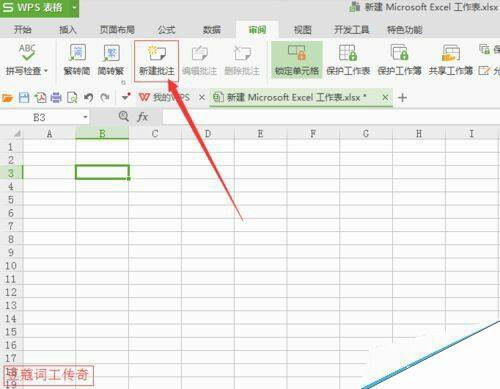Click the plus button to add new tab

coord(402,98)
